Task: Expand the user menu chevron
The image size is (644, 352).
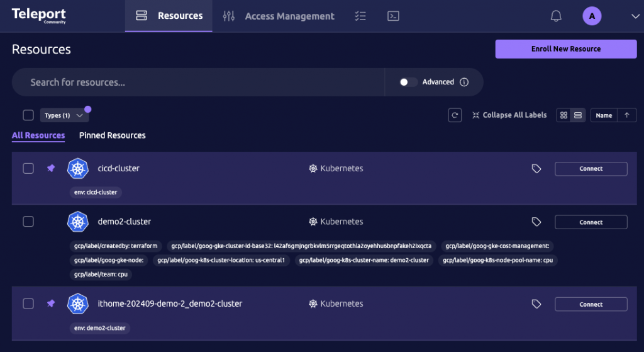Action: [635, 16]
